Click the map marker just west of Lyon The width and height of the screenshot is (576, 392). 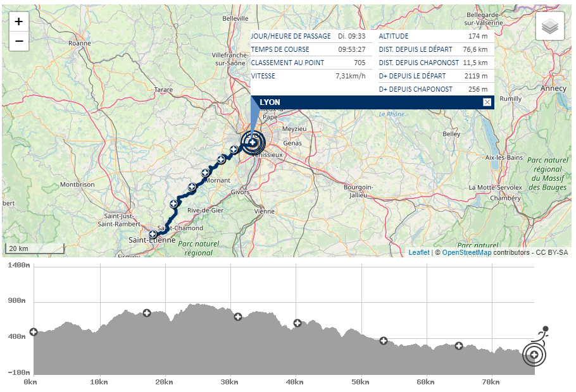coord(234,150)
